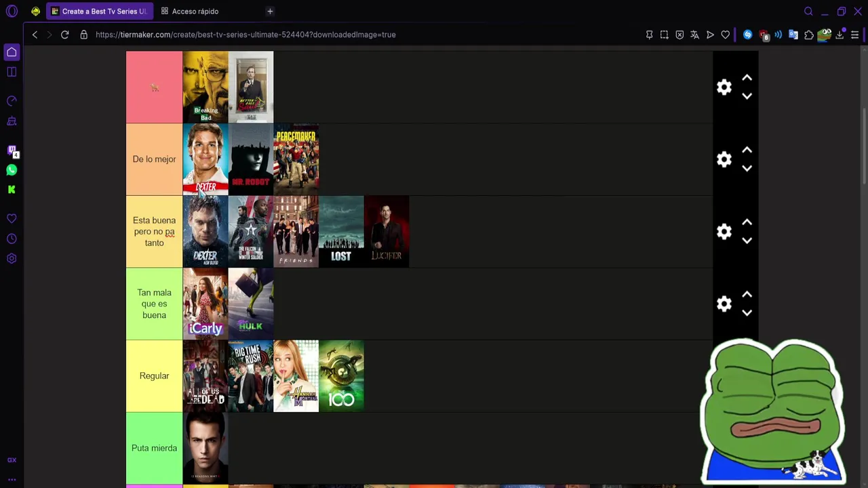The height and width of the screenshot is (488, 868).
Task: Click the Tan mala que es buena label
Action: [154, 304]
